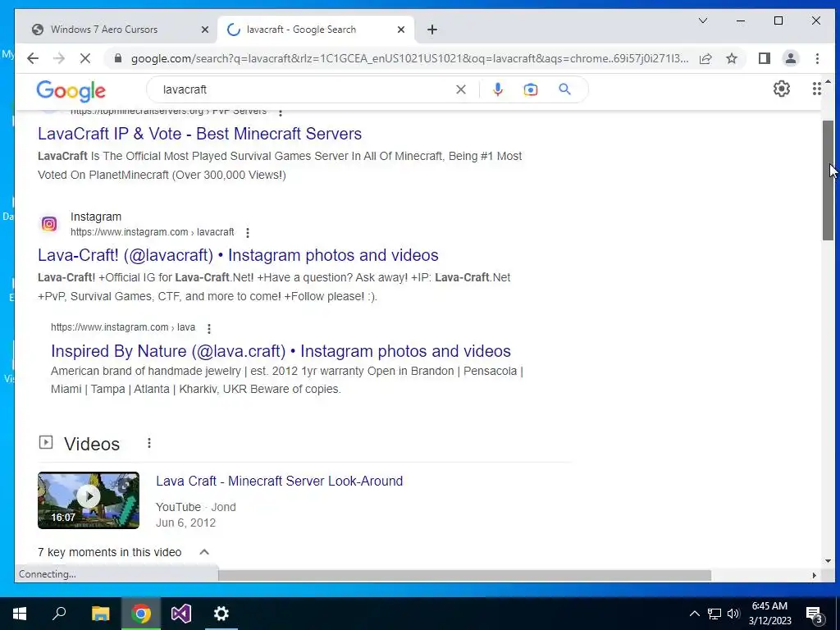Collapse the key moments in this video
Screen dimensions: 840x630
tap(204, 552)
